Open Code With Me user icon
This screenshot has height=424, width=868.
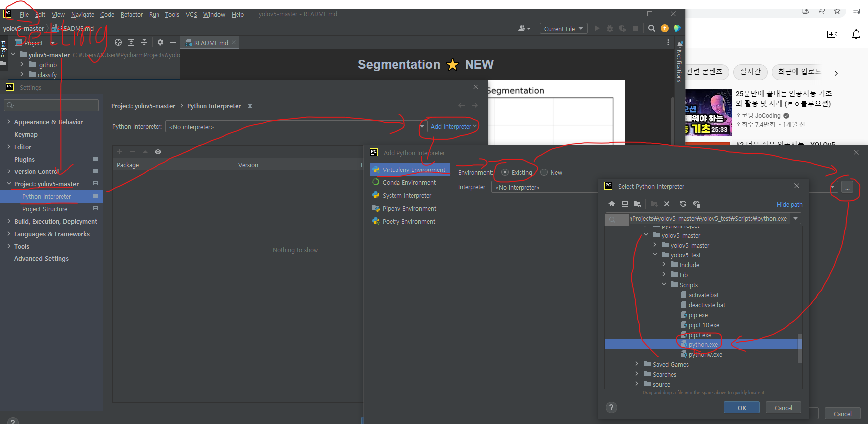click(524, 29)
